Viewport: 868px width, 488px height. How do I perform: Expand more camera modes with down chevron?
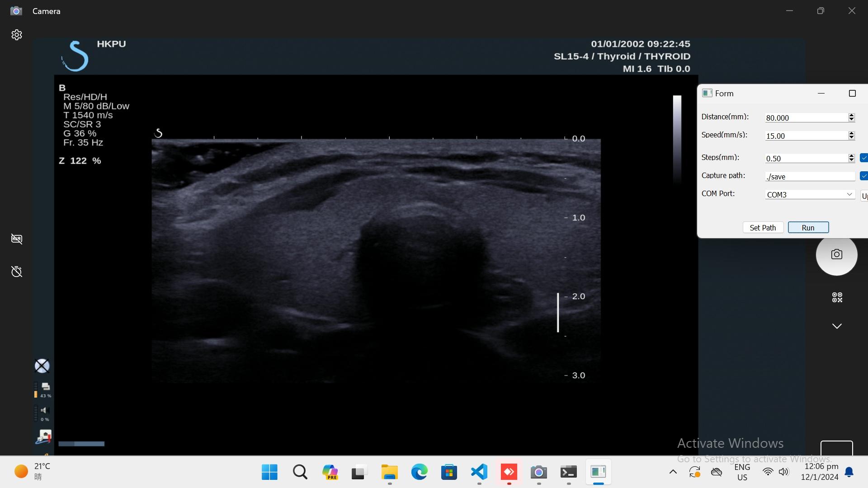(837, 326)
